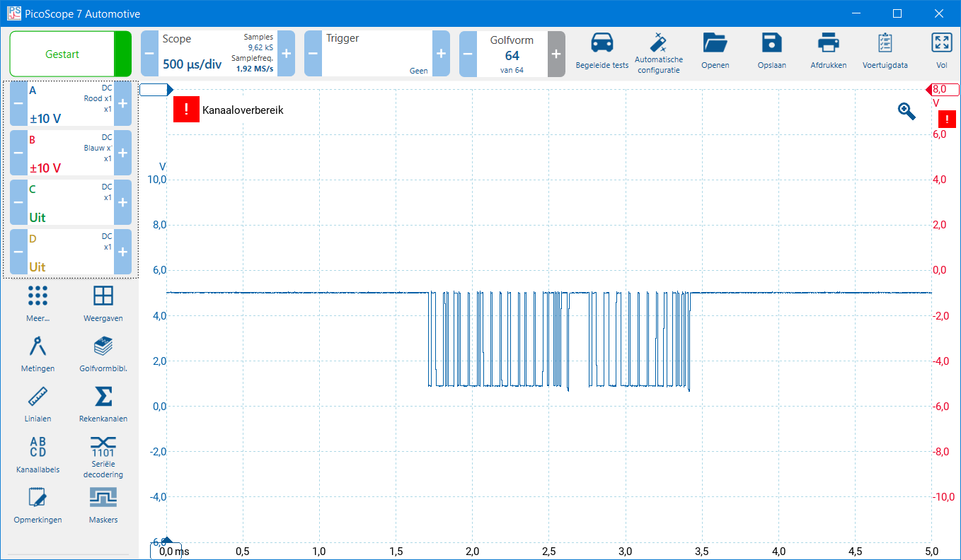Increase channel A voltage range with plus
Image resolution: width=961 pixels, height=560 pixels.
pos(122,103)
